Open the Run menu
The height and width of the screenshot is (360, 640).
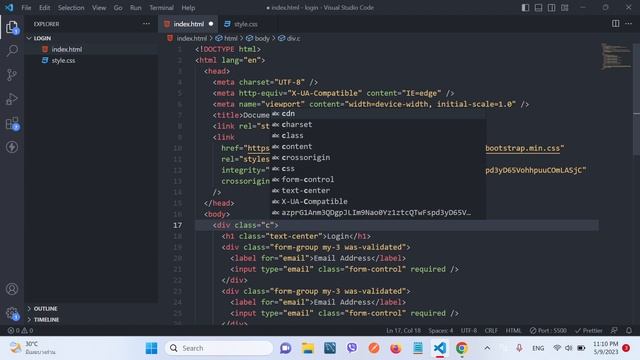point(136,8)
